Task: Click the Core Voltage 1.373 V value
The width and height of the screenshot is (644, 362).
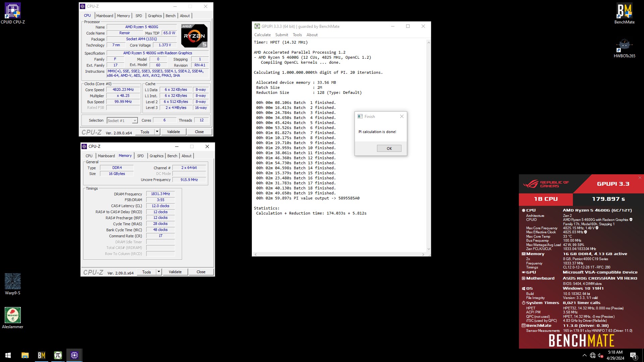Action: [x=165, y=45]
